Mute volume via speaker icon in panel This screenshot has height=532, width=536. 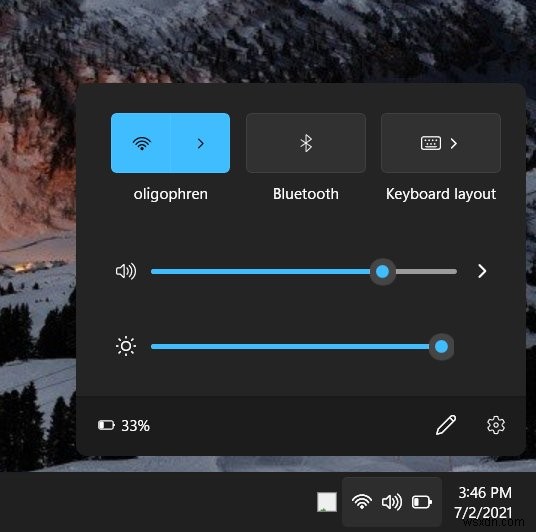[126, 271]
